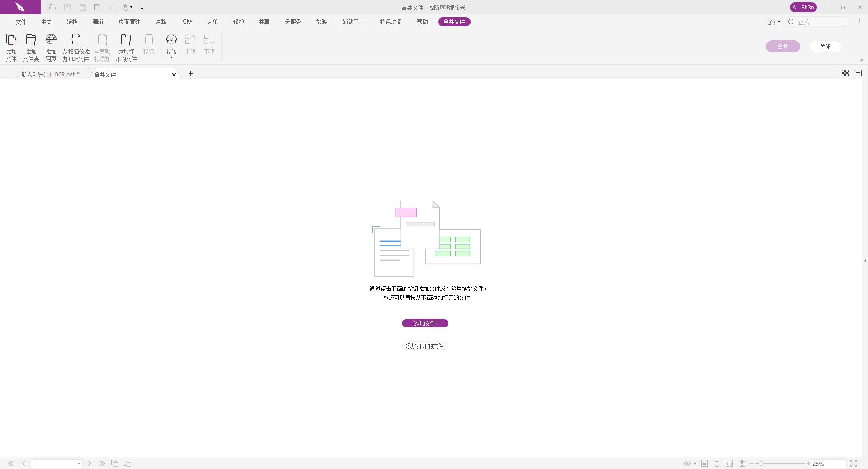The image size is (868, 469).
Task: Click the single page view icon in the status bar
Action: (x=704, y=464)
